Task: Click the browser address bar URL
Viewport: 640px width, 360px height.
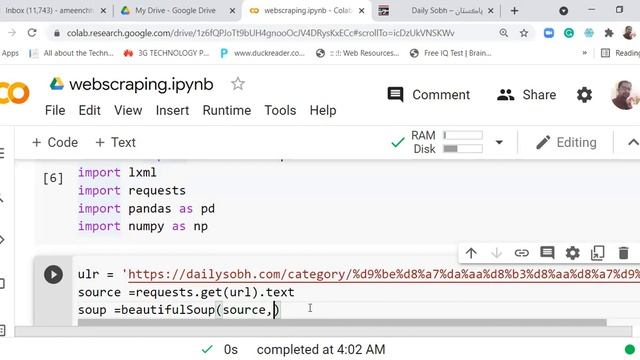Action: (x=260, y=33)
